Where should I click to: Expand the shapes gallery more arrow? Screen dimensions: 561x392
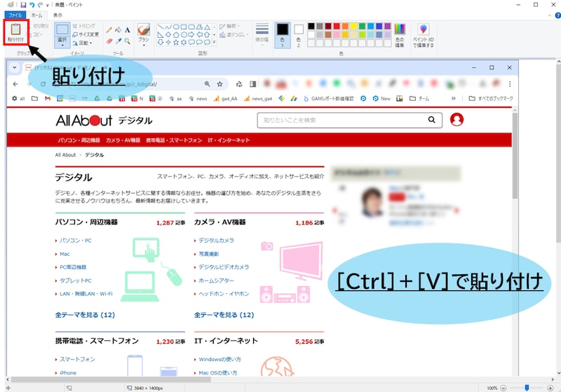tap(215, 42)
